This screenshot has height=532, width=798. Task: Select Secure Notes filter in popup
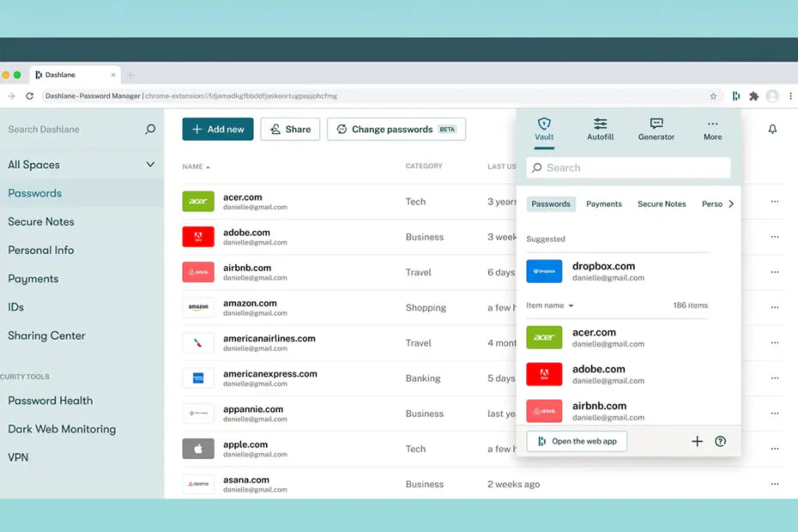tap(662, 203)
